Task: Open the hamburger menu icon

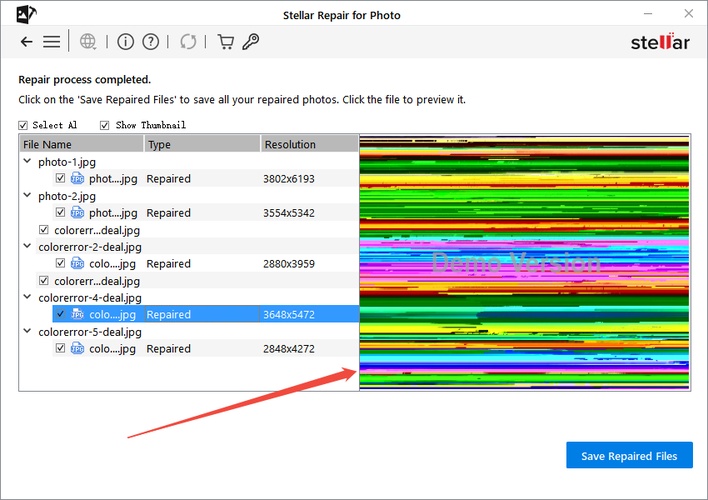Action: point(51,42)
